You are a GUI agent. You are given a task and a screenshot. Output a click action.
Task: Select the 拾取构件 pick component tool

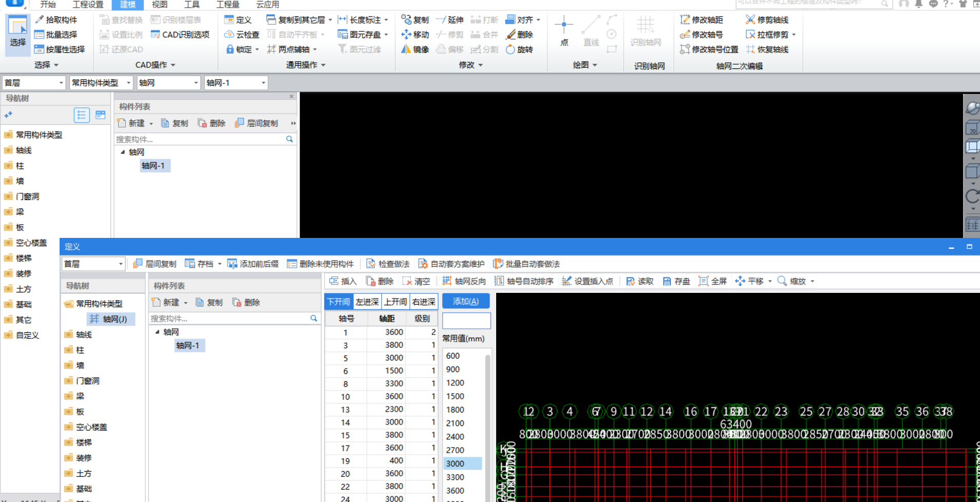coord(55,20)
